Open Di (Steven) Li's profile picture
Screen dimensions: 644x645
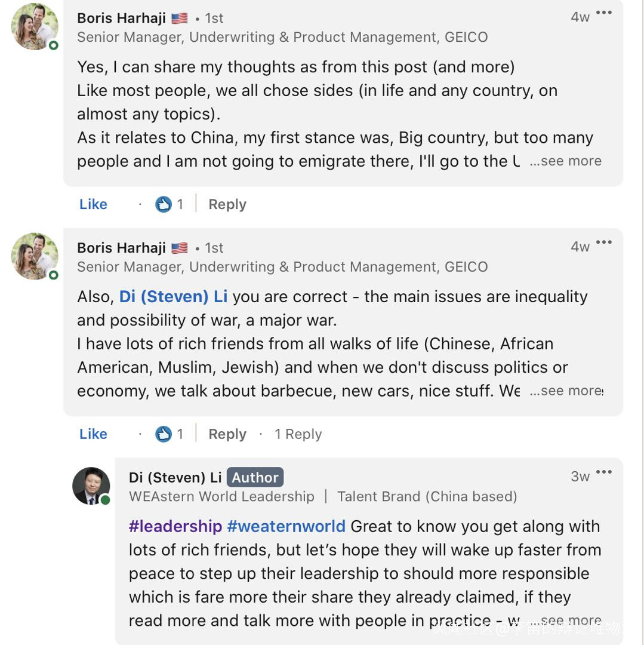91,486
